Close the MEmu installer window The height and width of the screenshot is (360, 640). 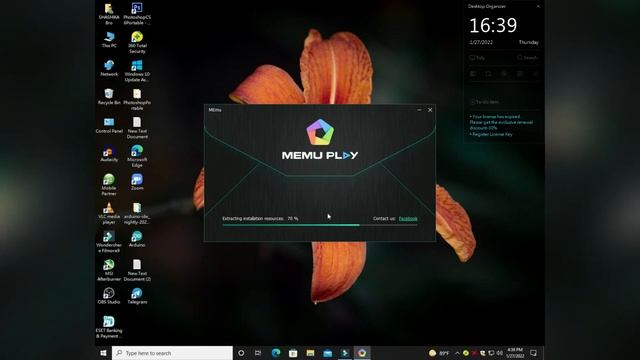[x=430, y=110]
